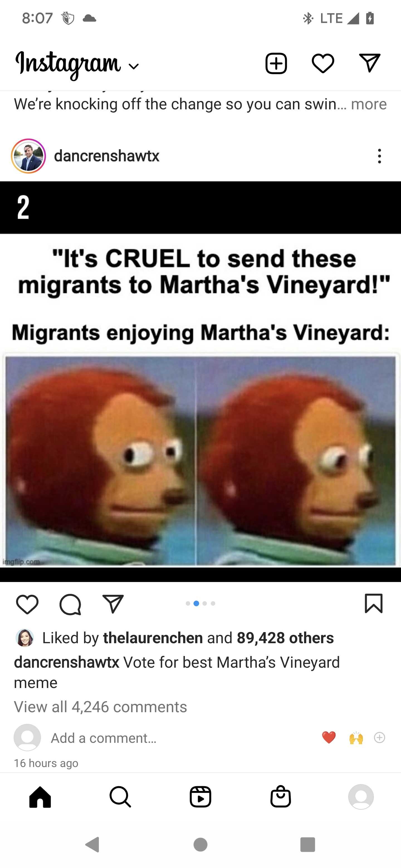Open Reels tab

click(200, 797)
